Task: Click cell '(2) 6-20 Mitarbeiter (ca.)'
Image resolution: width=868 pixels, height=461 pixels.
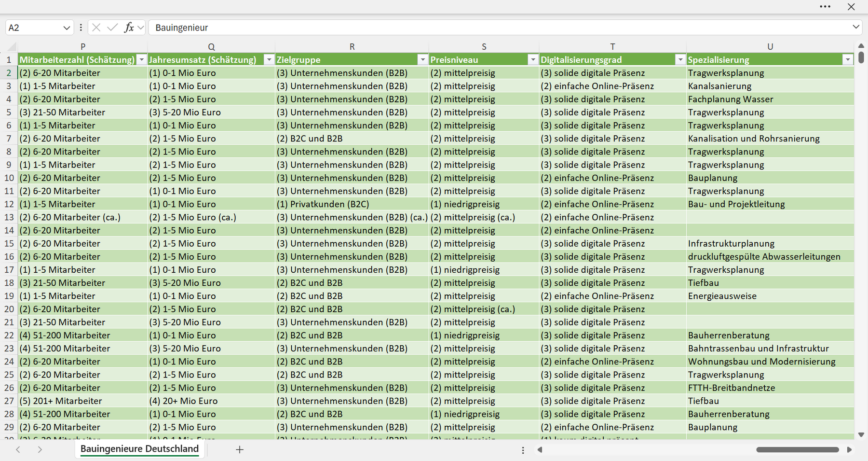Action: (x=83, y=217)
